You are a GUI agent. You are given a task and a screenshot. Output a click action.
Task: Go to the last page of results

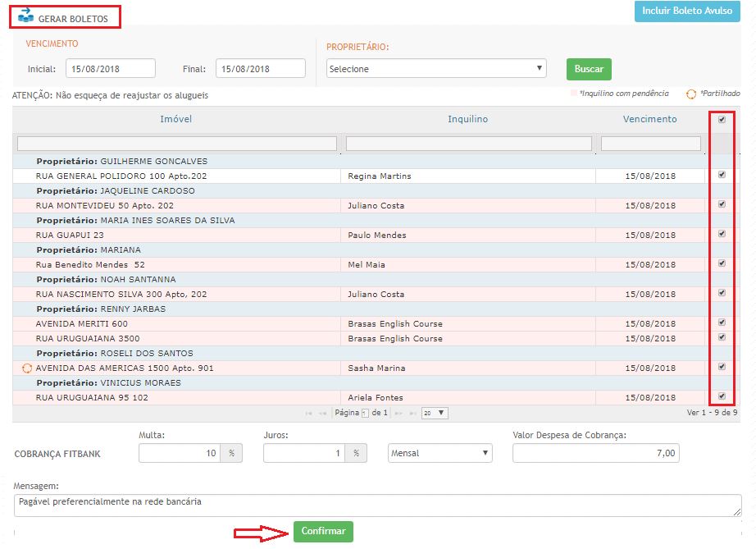[x=412, y=414]
